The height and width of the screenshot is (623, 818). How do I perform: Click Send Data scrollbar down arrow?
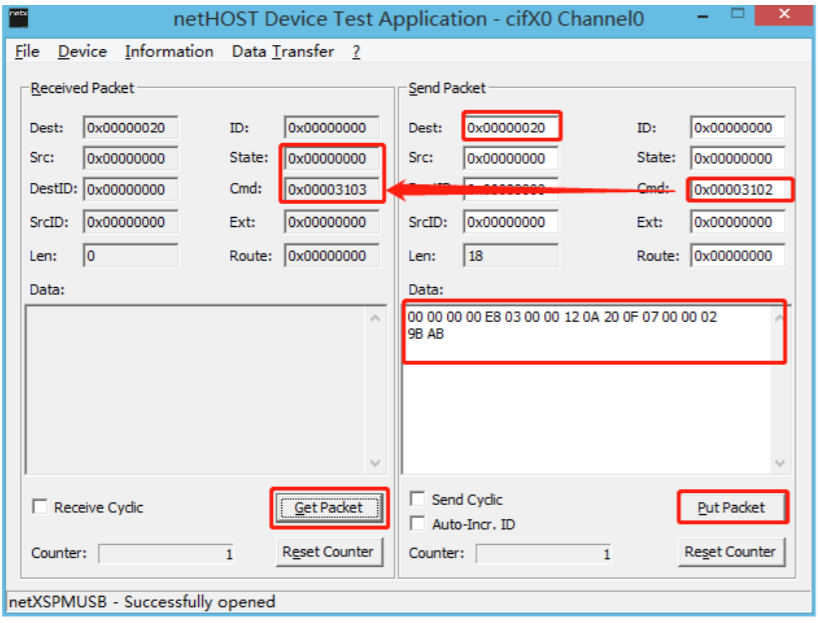tap(780, 463)
